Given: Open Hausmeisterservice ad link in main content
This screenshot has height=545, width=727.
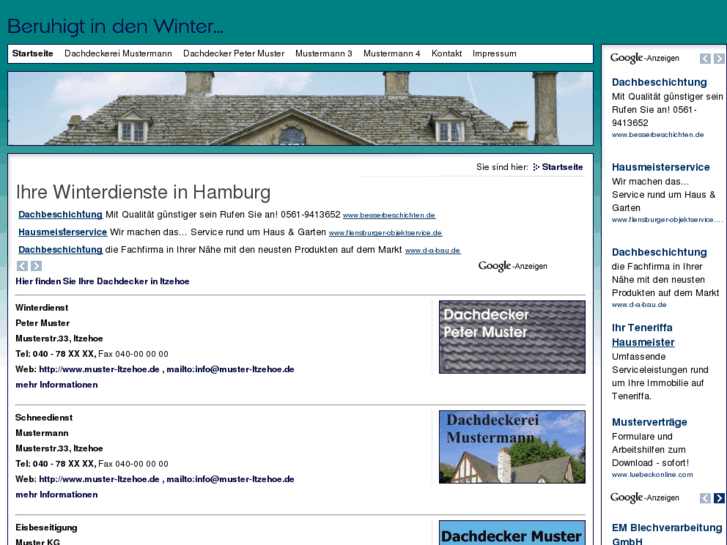Looking at the screenshot, I should pyautogui.click(x=63, y=232).
